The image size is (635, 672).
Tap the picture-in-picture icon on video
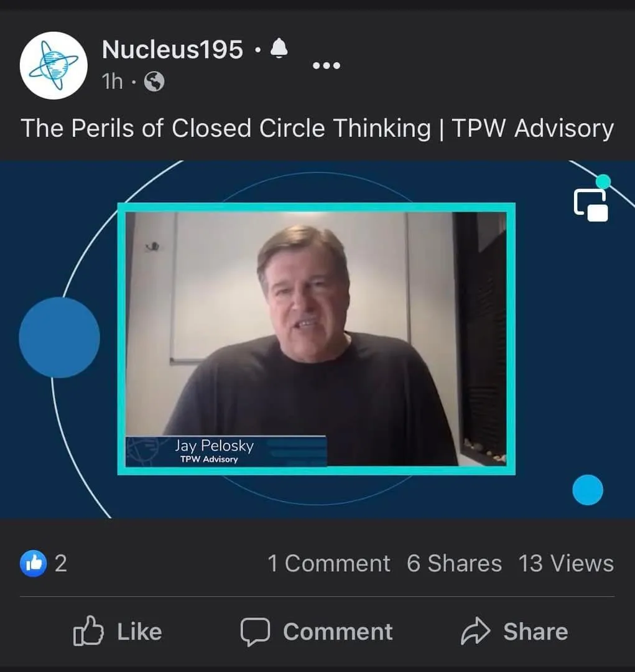click(591, 205)
